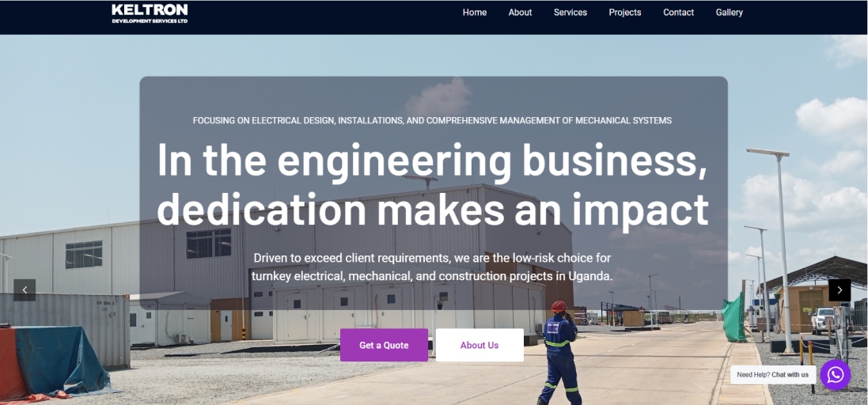Select Services in the navigation bar
This screenshot has width=868, height=405.
570,12
